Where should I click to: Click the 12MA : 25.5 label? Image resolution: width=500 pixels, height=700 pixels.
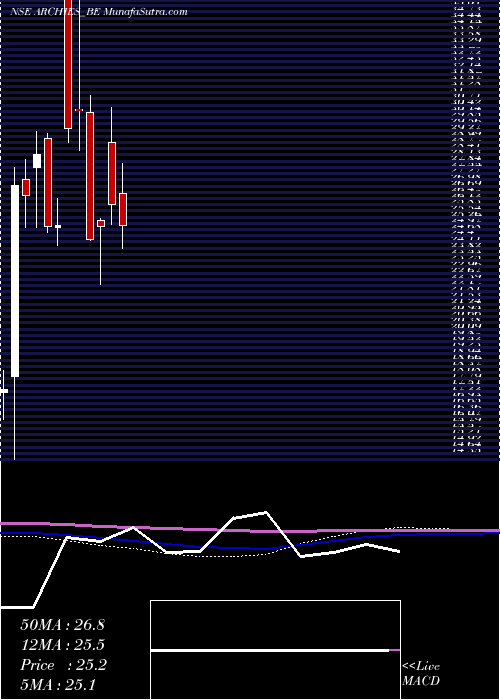[x=62, y=645]
